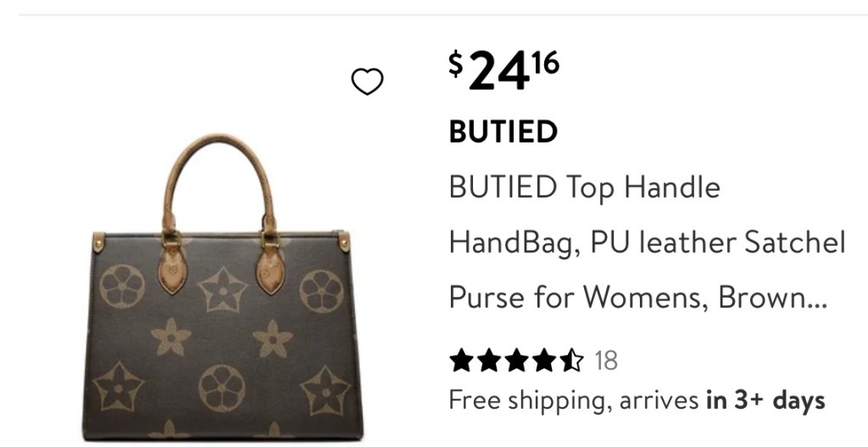The image size is (868, 447).
Task: Open BUTIED Top Handle HandBag product title
Action: [647, 242]
